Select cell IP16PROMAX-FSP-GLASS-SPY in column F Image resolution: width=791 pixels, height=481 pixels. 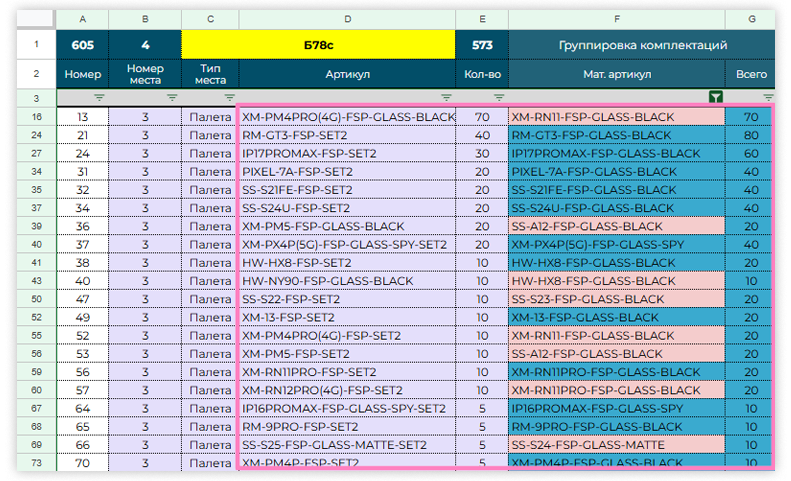[616, 408]
